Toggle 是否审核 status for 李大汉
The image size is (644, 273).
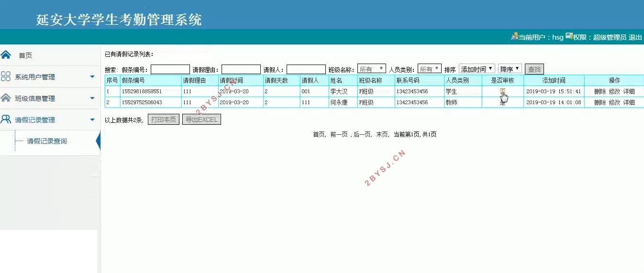pyautogui.click(x=502, y=91)
